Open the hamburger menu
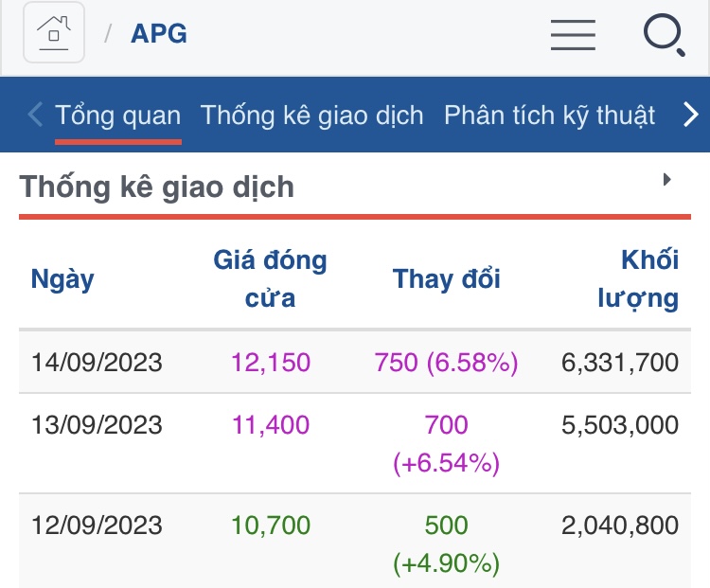Image resolution: width=710 pixels, height=588 pixels. (x=573, y=35)
